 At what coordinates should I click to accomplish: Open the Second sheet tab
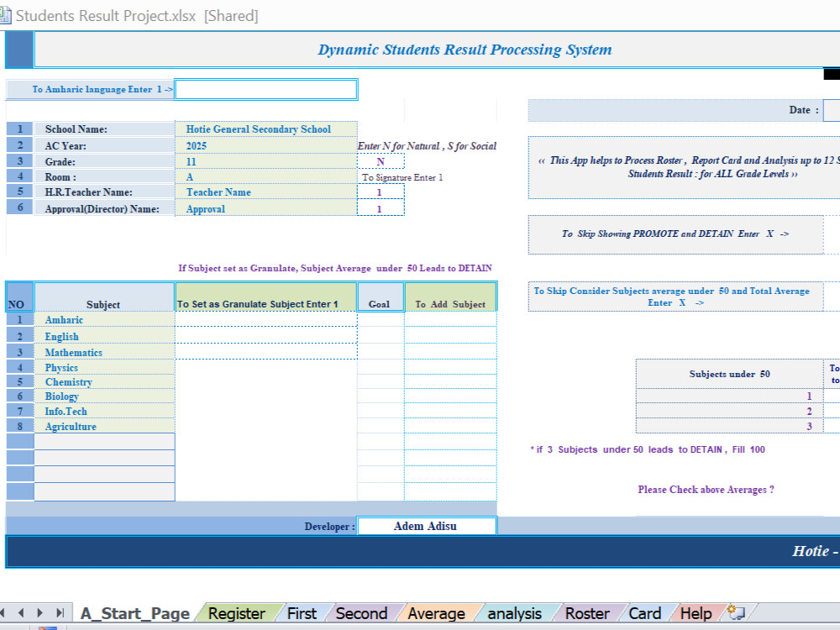pyautogui.click(x=361, y=613)
